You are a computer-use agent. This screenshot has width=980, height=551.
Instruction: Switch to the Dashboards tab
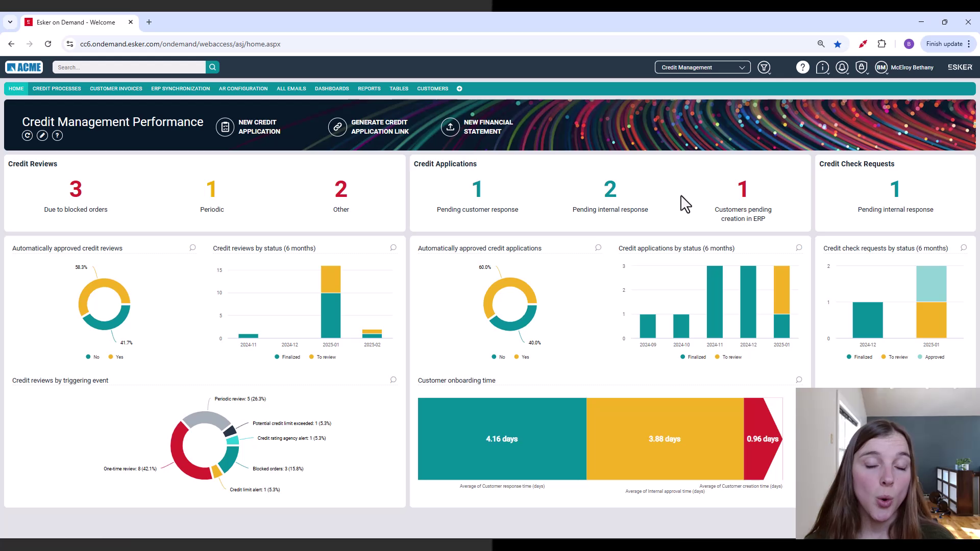(332, 89)
